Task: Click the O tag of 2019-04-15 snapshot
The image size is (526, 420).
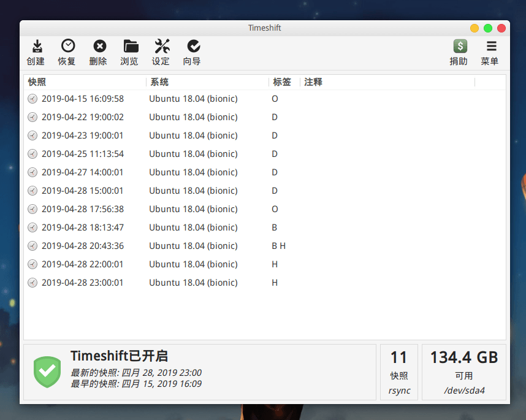Action: pos(275,99)
